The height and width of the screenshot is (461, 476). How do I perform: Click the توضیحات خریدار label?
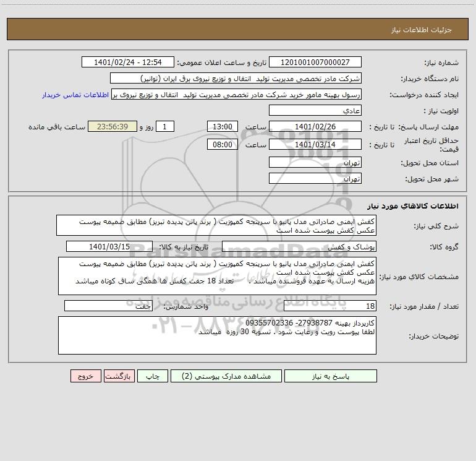[433, 336]
